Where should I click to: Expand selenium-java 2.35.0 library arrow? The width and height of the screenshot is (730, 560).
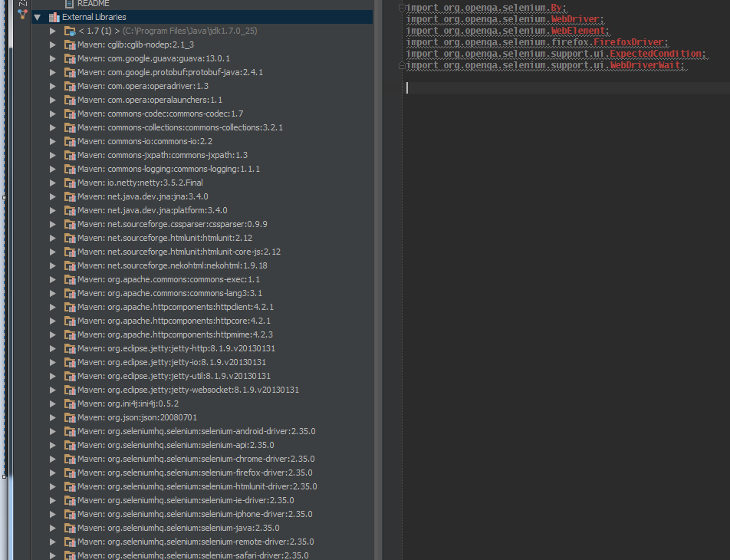[x=53, y=528]
